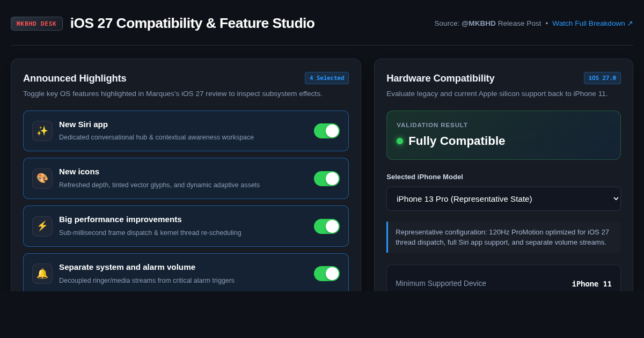
Task: Click the Big performance improvements heading
Action: pyautogui.click(x=120, y=219)
